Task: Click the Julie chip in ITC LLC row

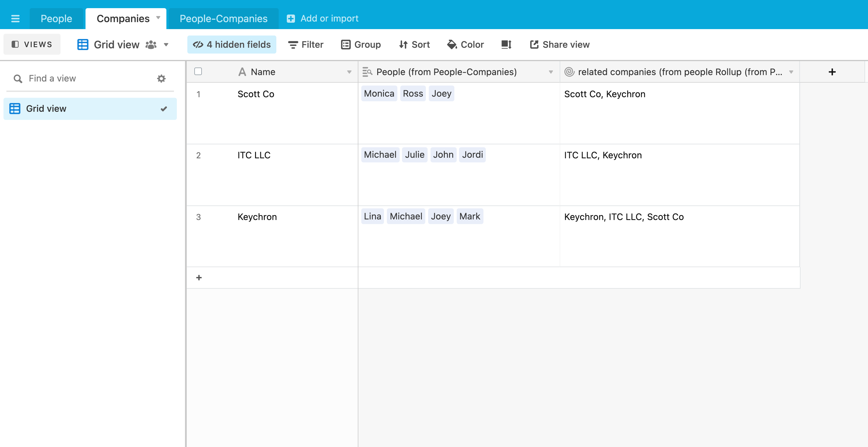Action: 415,155
